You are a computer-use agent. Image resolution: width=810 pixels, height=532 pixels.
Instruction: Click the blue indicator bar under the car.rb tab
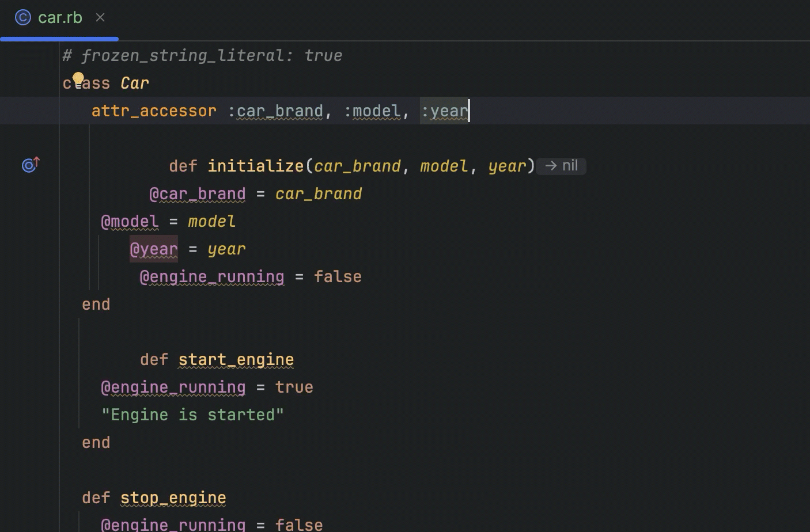59,38
